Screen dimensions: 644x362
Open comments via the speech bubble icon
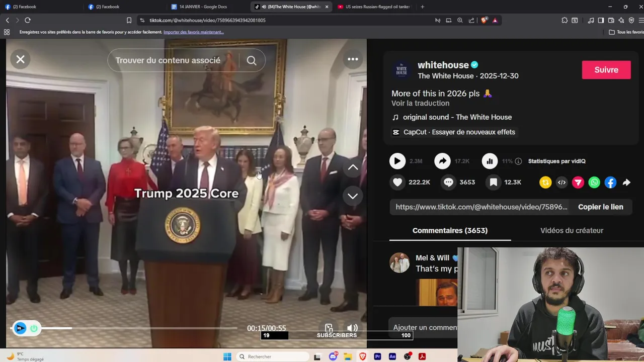click(448, 182)
